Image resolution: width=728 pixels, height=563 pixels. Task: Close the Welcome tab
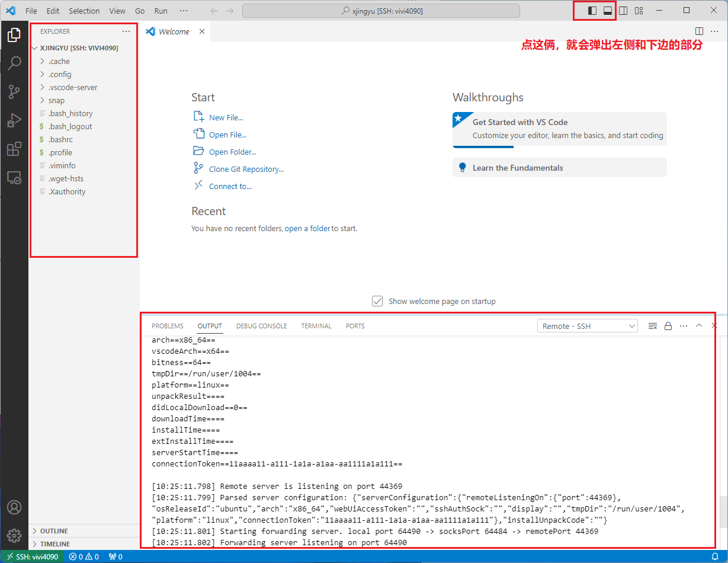(202, 31)
